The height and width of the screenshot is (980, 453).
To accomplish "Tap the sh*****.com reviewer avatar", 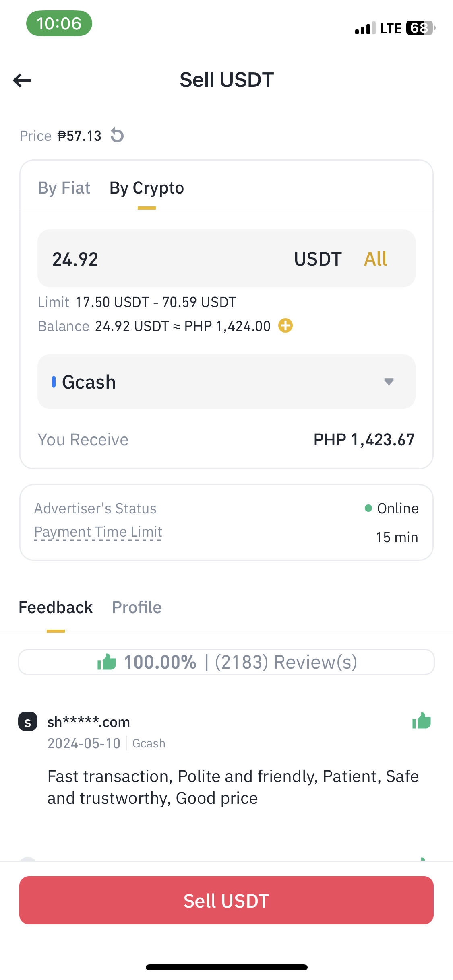I will pyautogui.click(x=28, y=721).
